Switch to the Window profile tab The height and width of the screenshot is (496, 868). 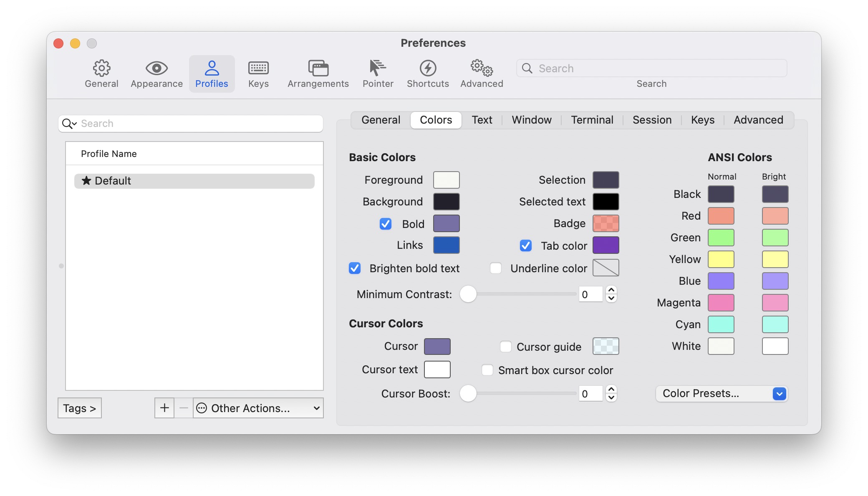(x=531, y=120)
